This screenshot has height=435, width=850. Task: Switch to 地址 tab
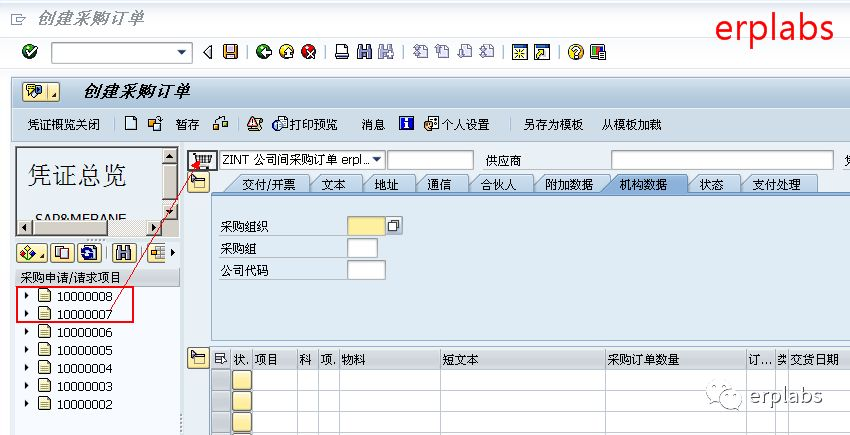387,184
